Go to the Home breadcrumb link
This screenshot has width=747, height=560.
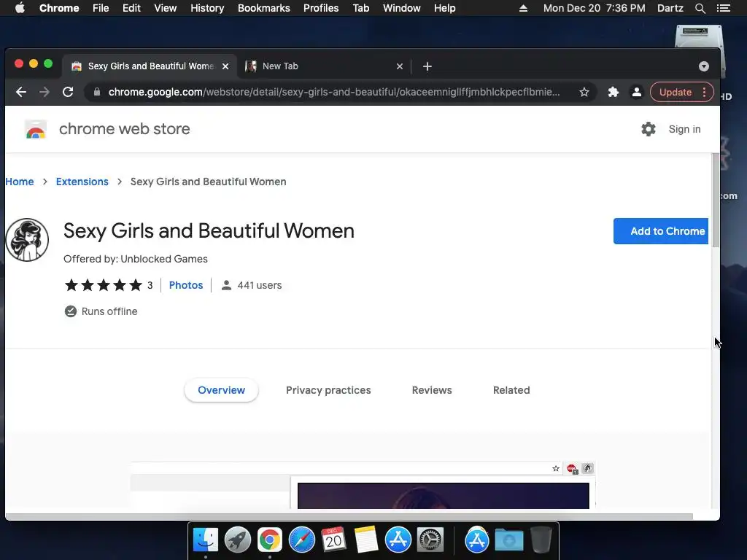[x=20, y=182]
